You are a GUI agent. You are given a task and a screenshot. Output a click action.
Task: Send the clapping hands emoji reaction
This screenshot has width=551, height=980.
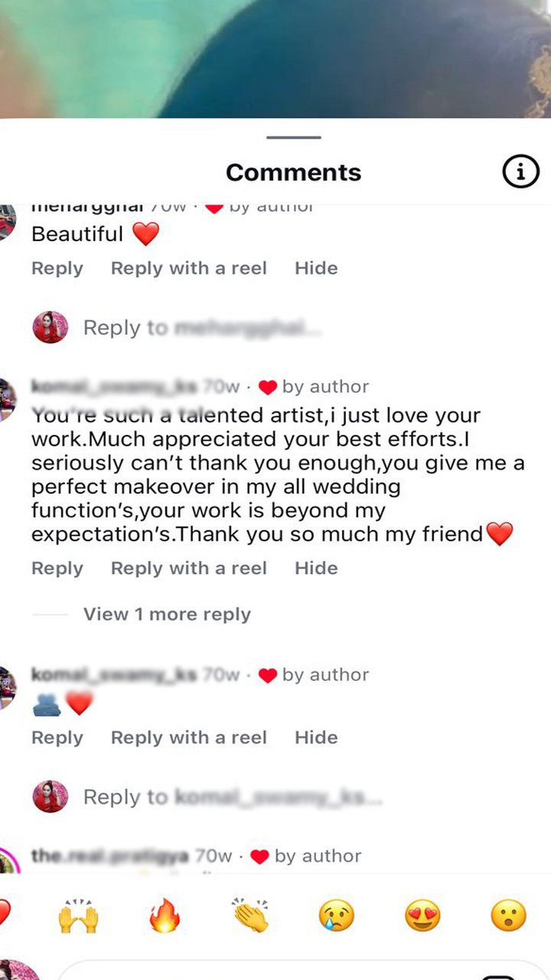point(251,915)
